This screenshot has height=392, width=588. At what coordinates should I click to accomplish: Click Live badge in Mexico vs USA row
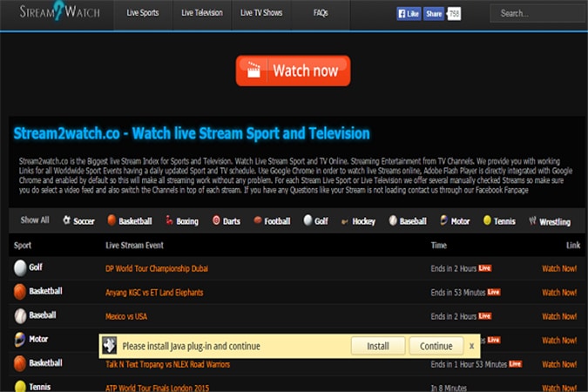pos(485,316)
